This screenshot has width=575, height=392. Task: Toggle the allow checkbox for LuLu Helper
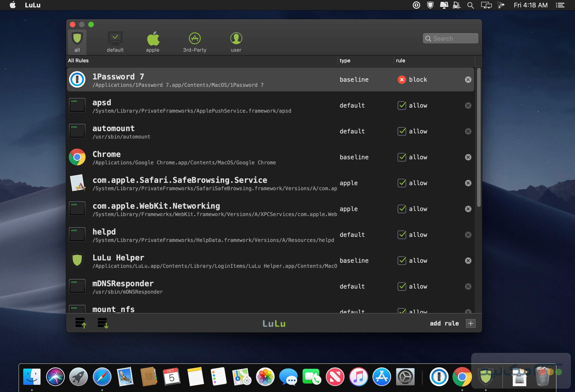402,260
